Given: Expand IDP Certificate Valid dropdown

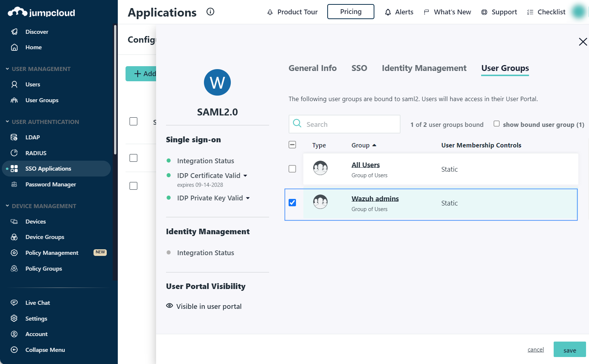Looking at the screenshot, I should [x=245, y=176].
